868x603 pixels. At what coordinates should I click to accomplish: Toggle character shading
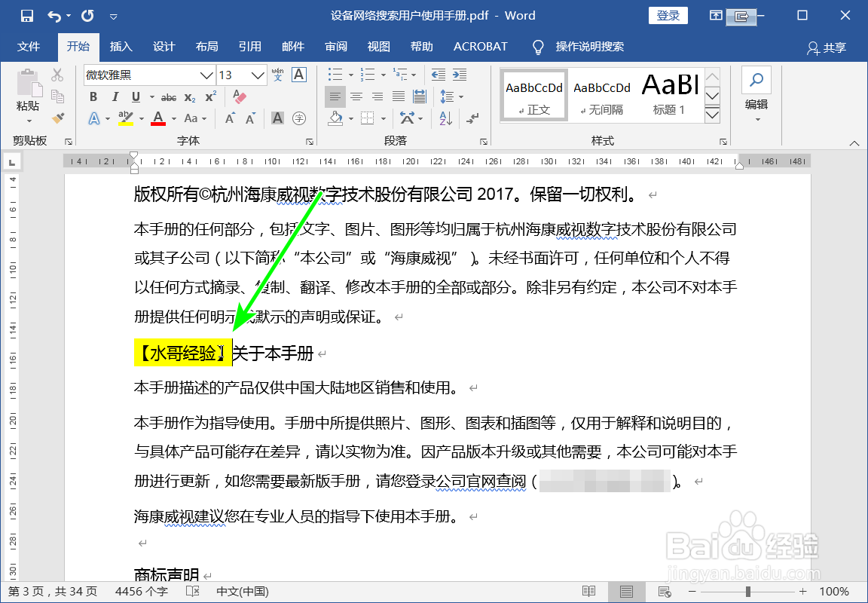pyautogui.click(x=277, y=118)
